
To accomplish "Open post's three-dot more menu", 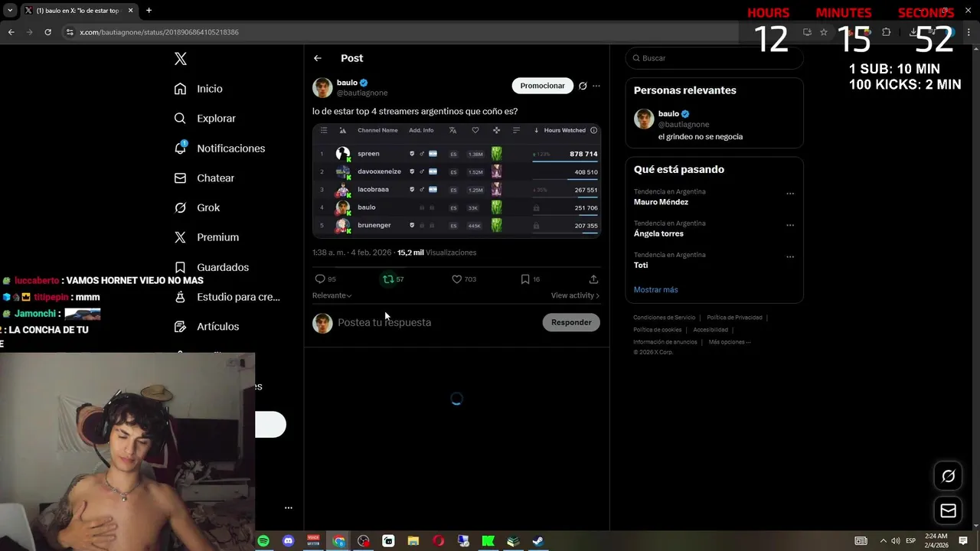I will pos(596,86).
